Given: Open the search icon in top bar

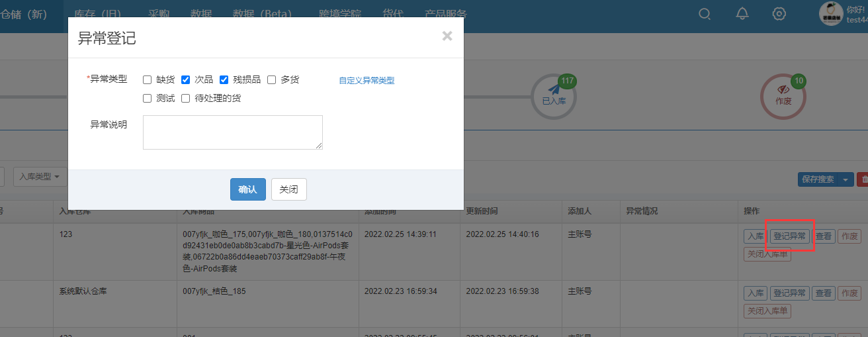Looking at the screenshot, I should coord(705,14).
